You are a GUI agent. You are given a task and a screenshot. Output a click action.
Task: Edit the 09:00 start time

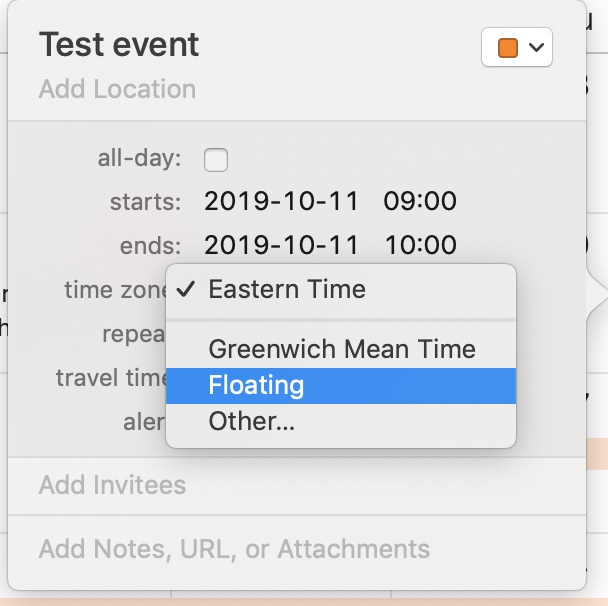pos(419,201)
